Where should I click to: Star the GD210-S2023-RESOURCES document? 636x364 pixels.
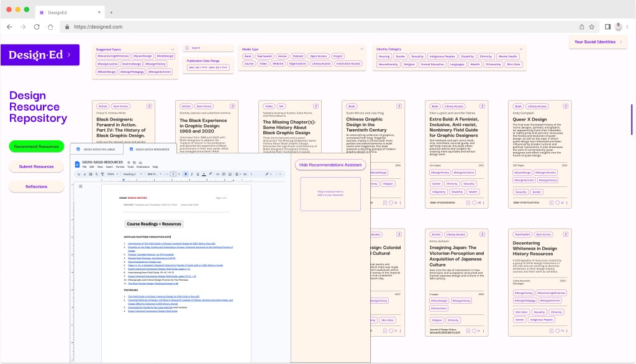[129, 163]
